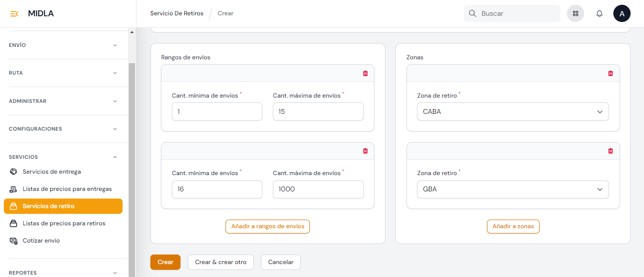Screen dimensions: 644x277
Task: Collapse sidebar using the MIDLA menu icon
Action: tap(14, 13)
